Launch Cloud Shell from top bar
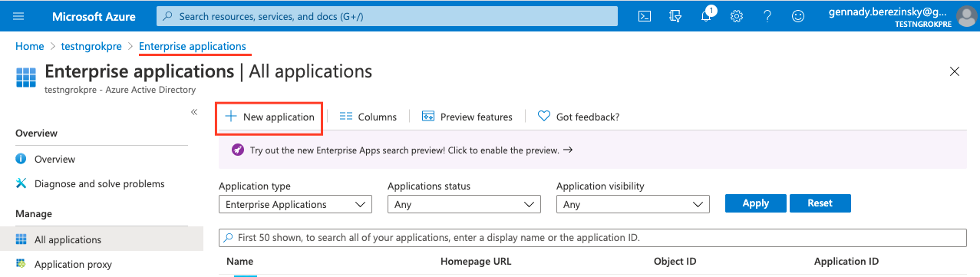Image resolution: width=980 pixels, height=277 pixels. (646, 16)
